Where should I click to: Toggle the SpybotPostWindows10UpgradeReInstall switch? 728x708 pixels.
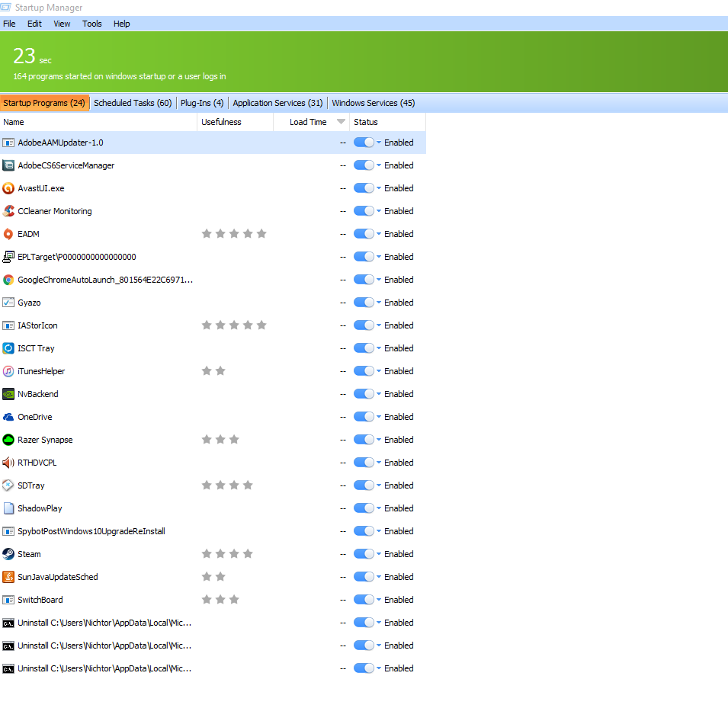(x=364, y=531)
